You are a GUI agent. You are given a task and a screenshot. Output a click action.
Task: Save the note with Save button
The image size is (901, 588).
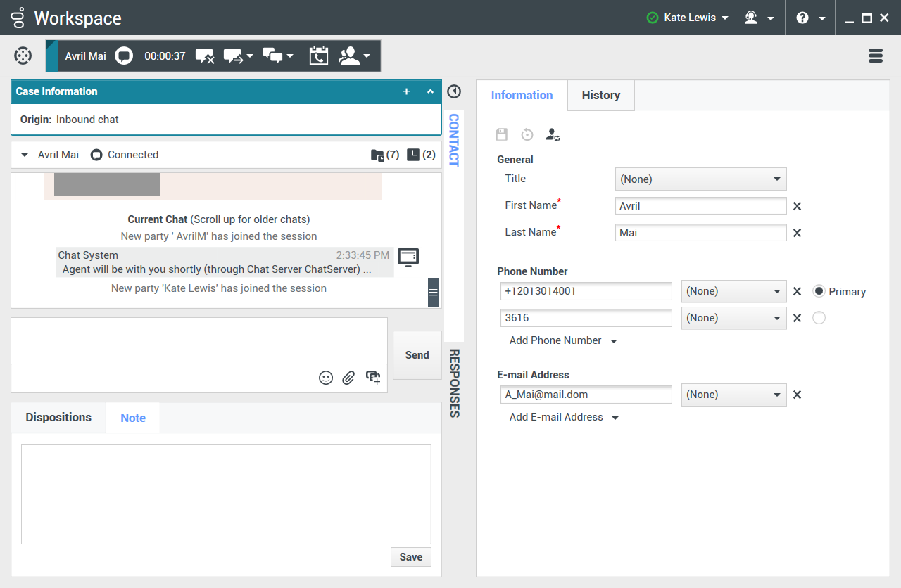click(410, 557)
